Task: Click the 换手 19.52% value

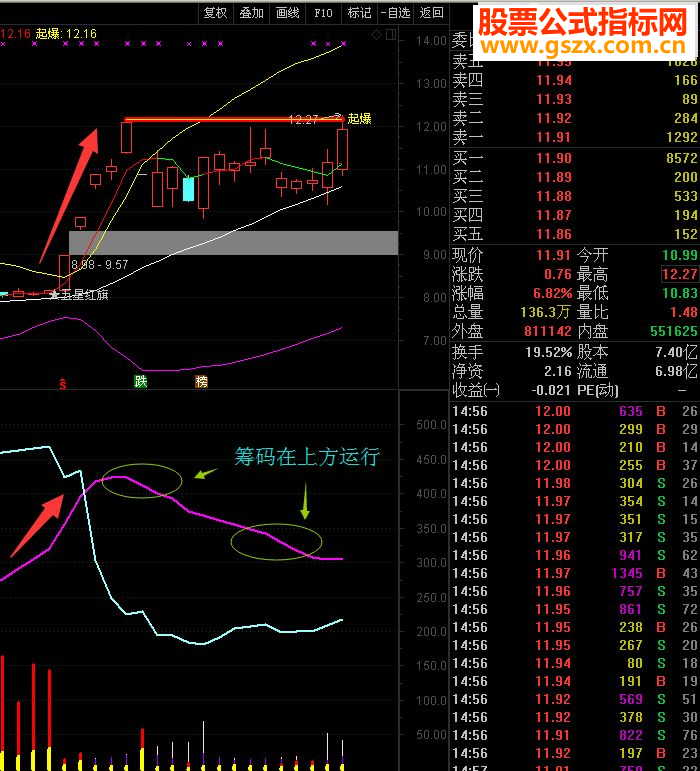Action: [x=549, y=353]
